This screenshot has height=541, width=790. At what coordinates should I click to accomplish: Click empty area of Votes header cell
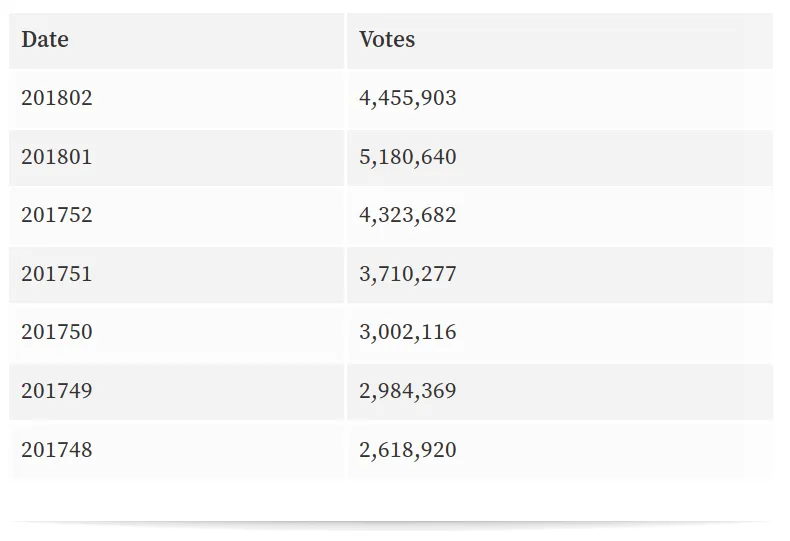point(595,40)
